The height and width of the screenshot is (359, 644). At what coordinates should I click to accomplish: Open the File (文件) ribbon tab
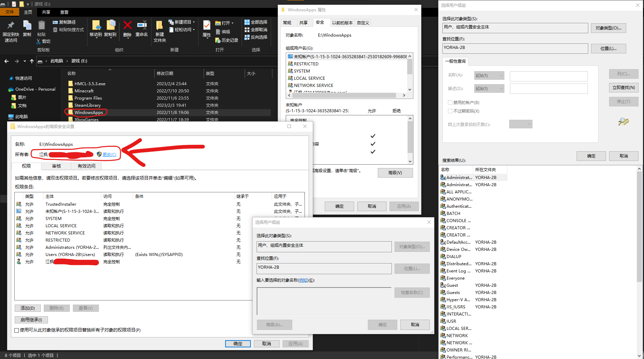pos(10,12)
